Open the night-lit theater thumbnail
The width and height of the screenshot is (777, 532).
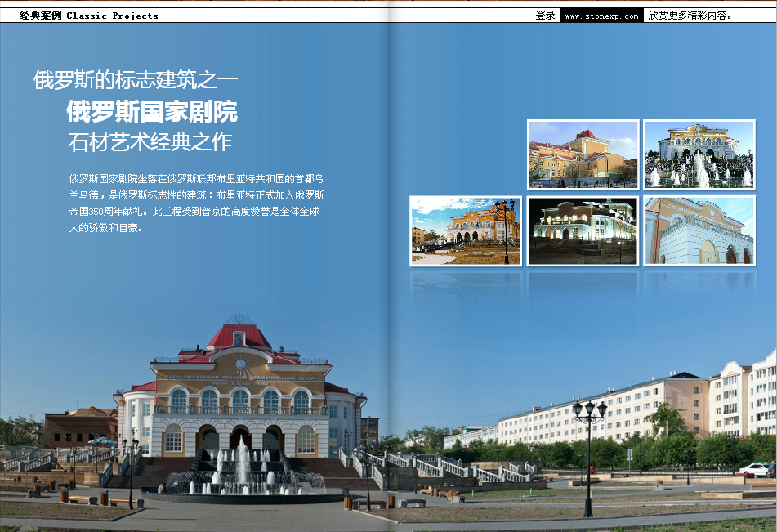click(x=583, y=231)
